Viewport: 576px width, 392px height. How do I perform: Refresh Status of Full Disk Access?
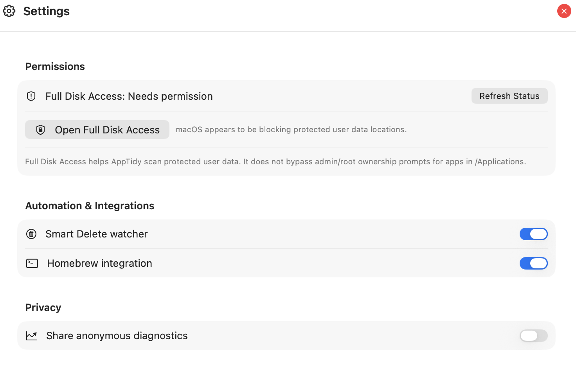(x=509, y=96)
